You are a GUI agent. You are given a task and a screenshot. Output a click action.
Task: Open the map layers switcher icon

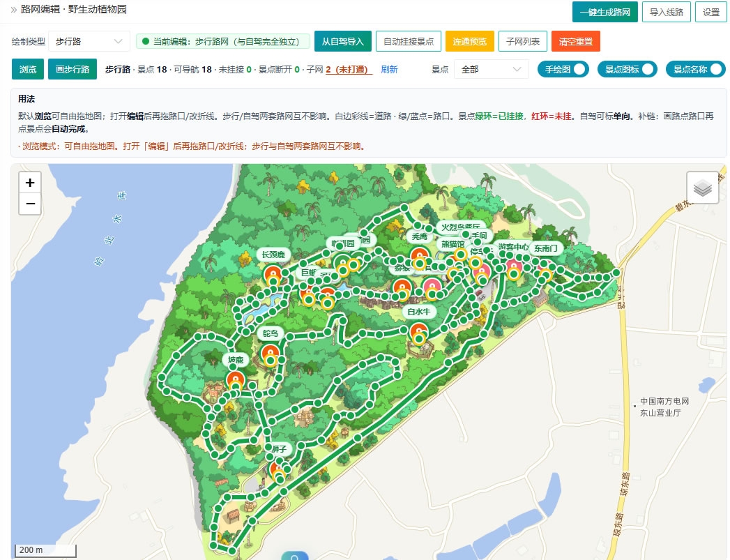pyautogui.click(x=703, y=188)
